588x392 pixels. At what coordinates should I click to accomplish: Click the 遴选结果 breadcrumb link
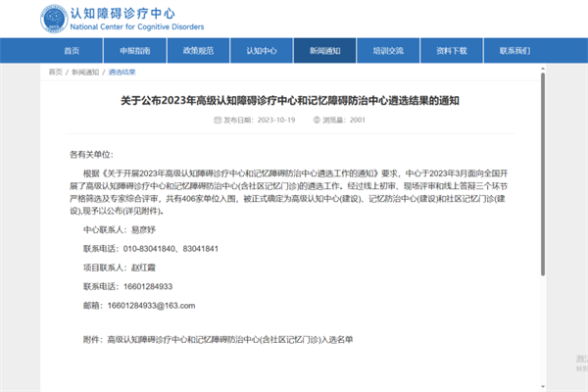click(x=122, y=73)
